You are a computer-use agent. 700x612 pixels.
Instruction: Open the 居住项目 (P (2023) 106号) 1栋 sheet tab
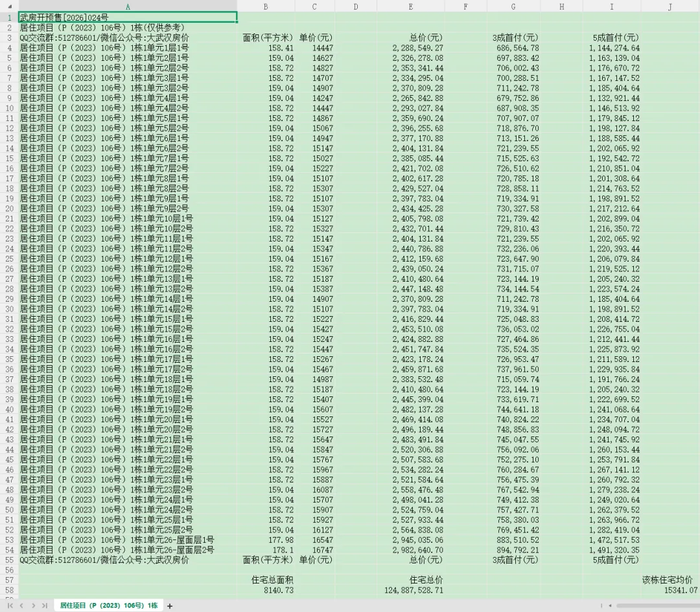click(108, 606)
